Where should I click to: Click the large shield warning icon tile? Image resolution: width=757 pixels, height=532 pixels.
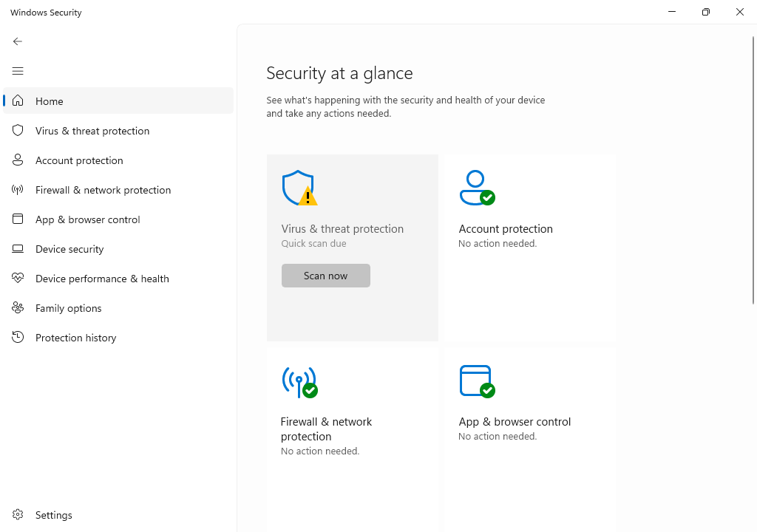tap(299, 188)
